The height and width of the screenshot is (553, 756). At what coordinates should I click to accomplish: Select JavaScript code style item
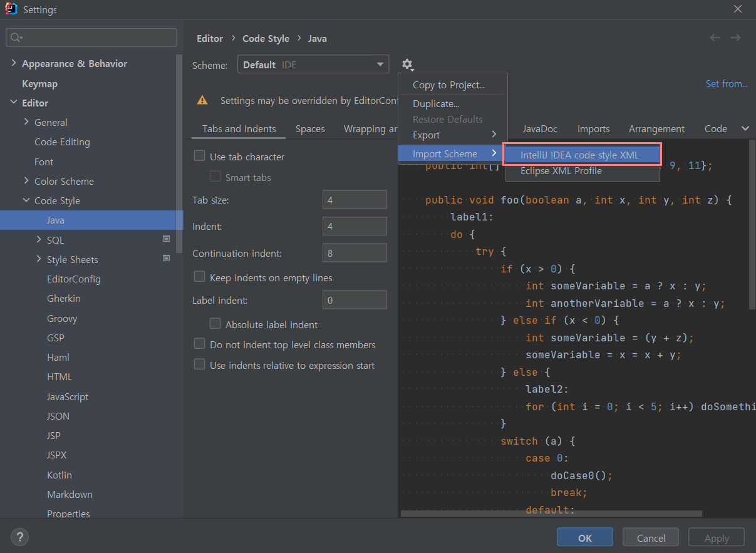click(68, 396)
